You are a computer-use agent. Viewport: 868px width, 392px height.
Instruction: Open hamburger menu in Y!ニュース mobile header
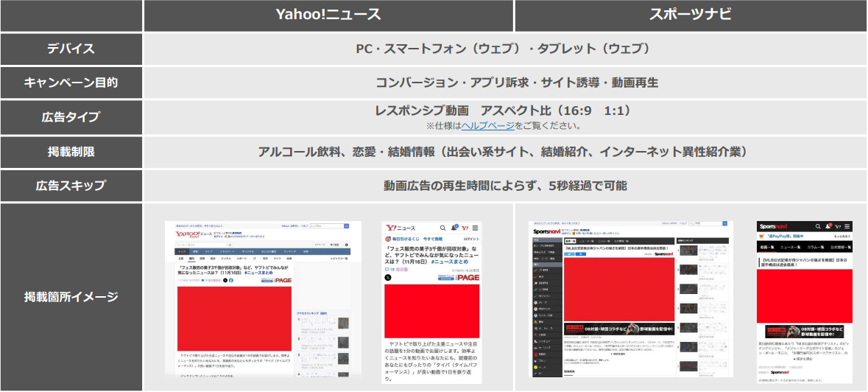[475, 228]
